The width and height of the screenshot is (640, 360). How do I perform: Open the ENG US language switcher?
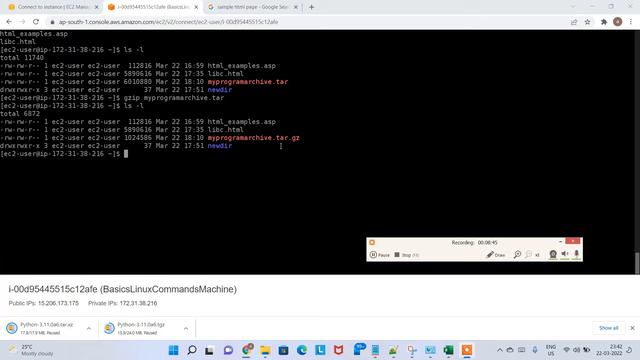pos(551,350)
